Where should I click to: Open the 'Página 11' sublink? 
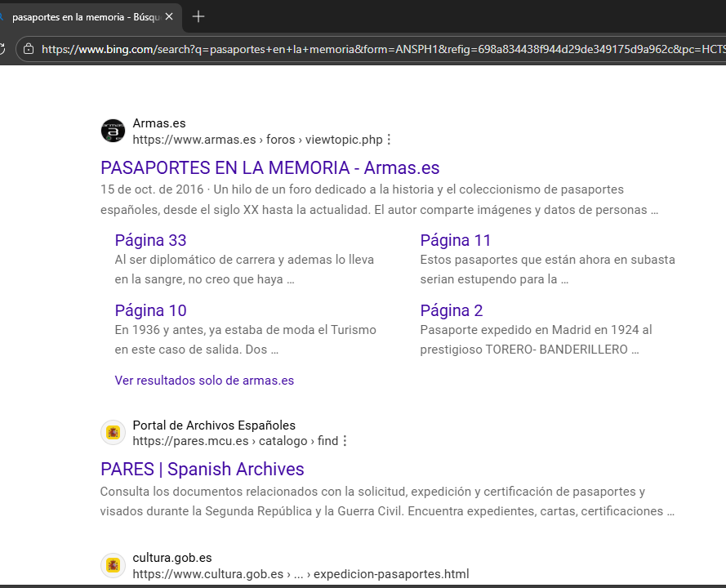point(456,240)
